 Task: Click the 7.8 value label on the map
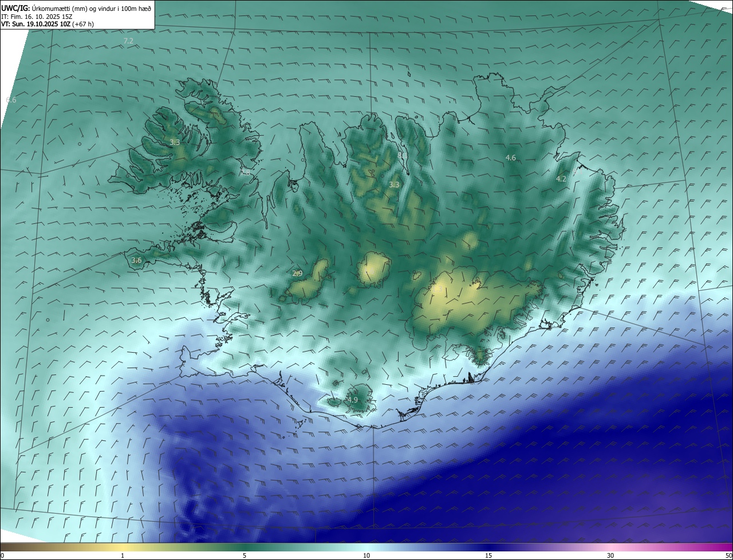tap(245, 172)
